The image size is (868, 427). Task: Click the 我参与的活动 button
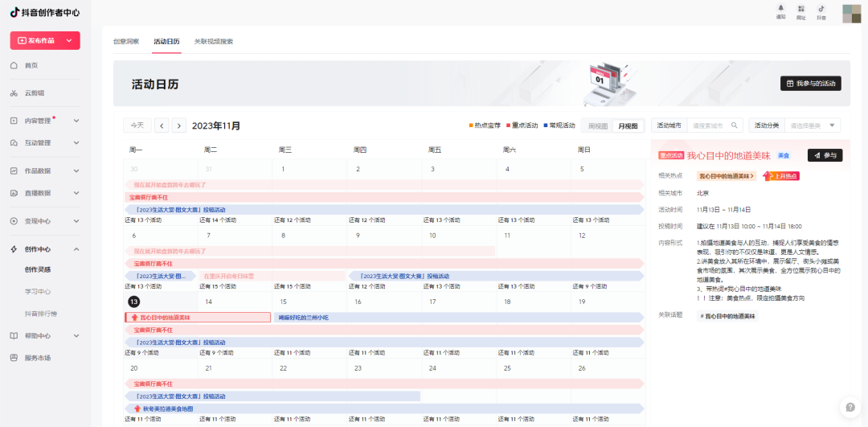pyautogui.click(x=810, y=84)
